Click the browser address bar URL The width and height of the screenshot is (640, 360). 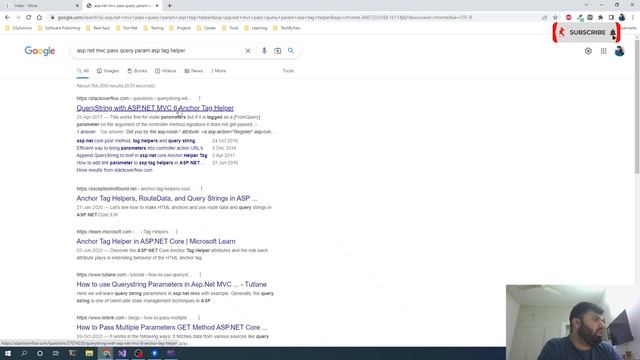[x=264, y=18]
